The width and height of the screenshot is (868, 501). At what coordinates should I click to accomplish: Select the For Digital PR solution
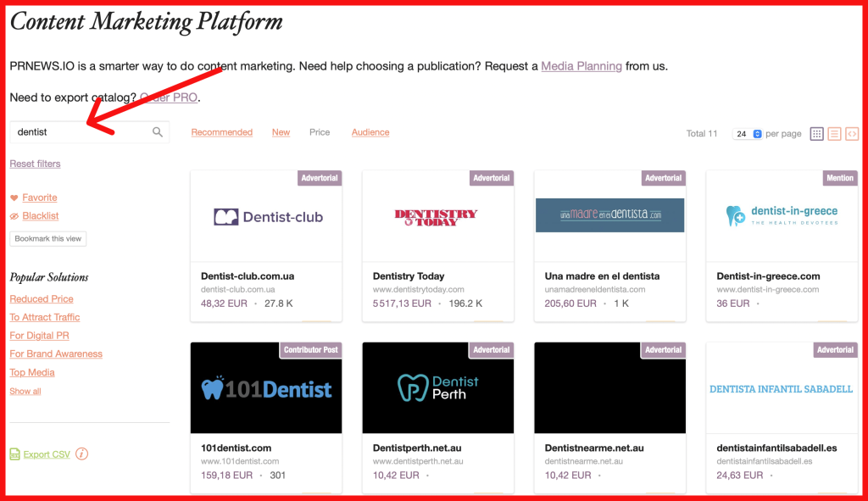tap(39, 336)
